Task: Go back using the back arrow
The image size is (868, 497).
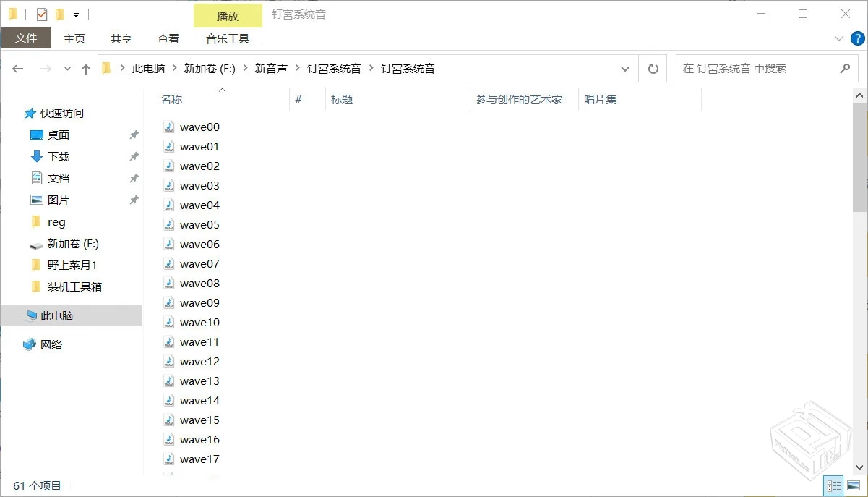Action: coord(17,68)
